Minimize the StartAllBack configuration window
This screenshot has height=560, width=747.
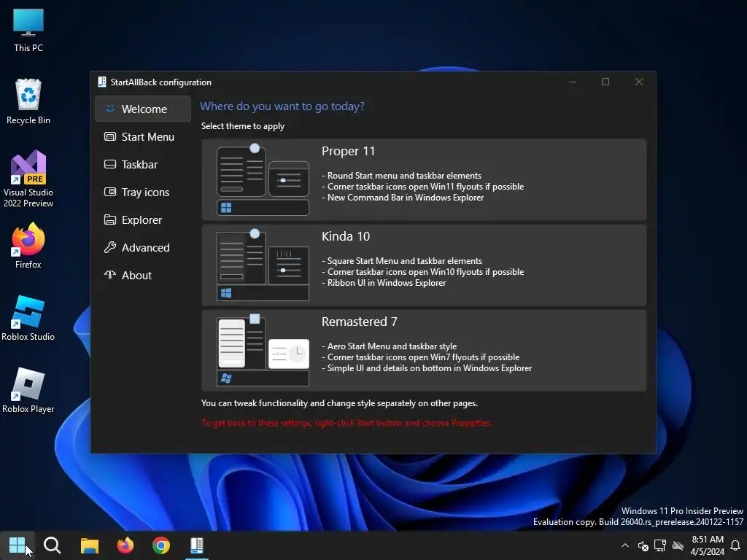click(x=573, y=82)
